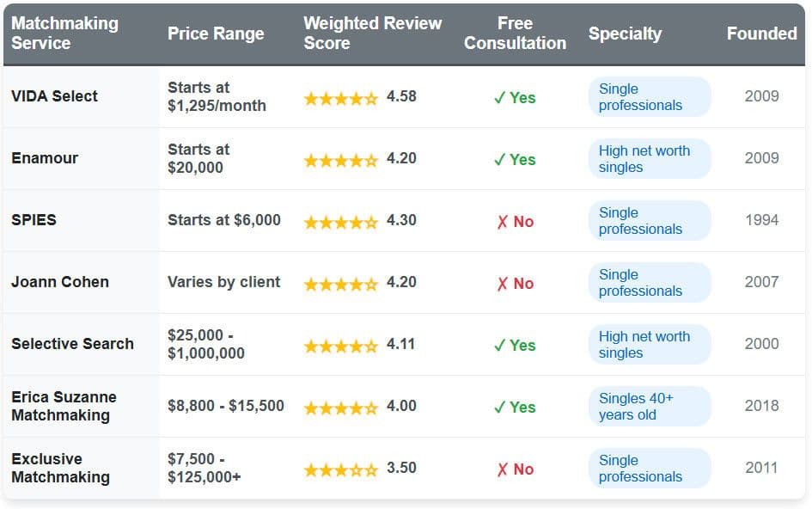Open the Selective Search service name
The image size is (812, 509).
72,344
